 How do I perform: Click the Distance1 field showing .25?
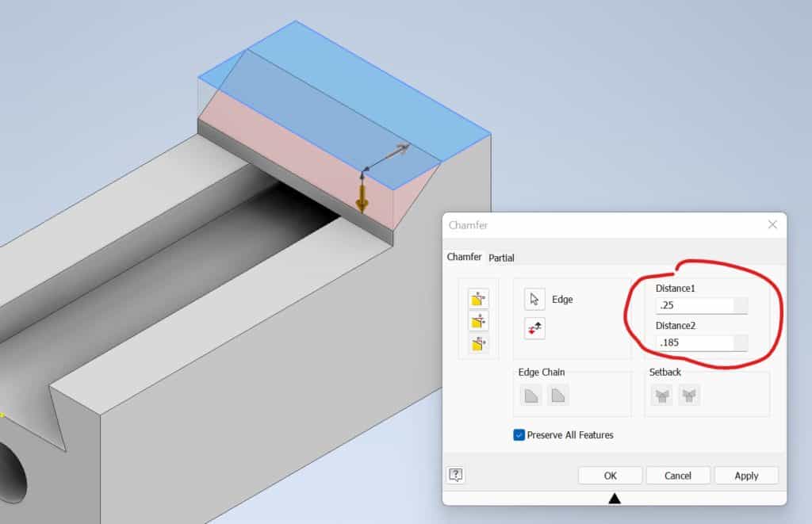coord(695,305)
